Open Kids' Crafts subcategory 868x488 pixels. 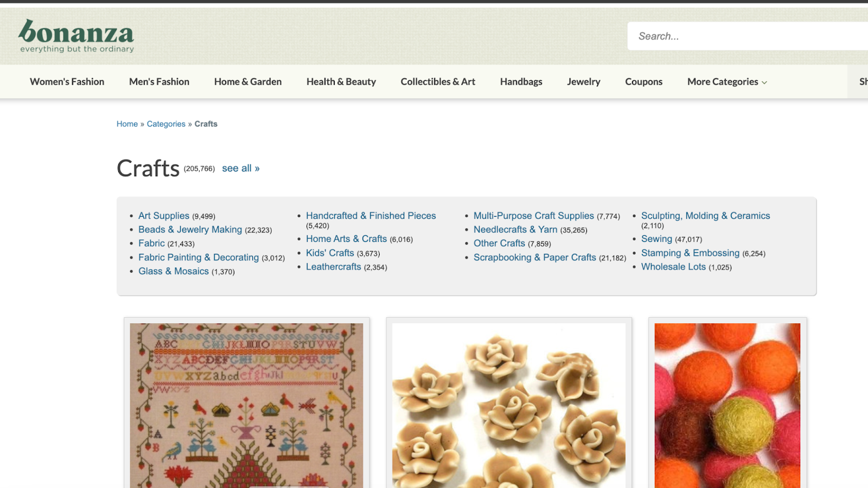pos(330,253)
